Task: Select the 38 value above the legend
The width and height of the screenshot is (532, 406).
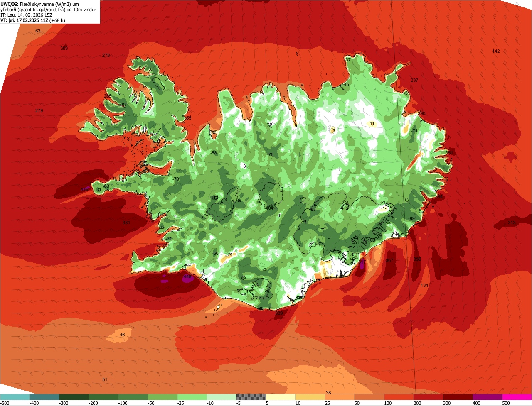Action: 328,392
